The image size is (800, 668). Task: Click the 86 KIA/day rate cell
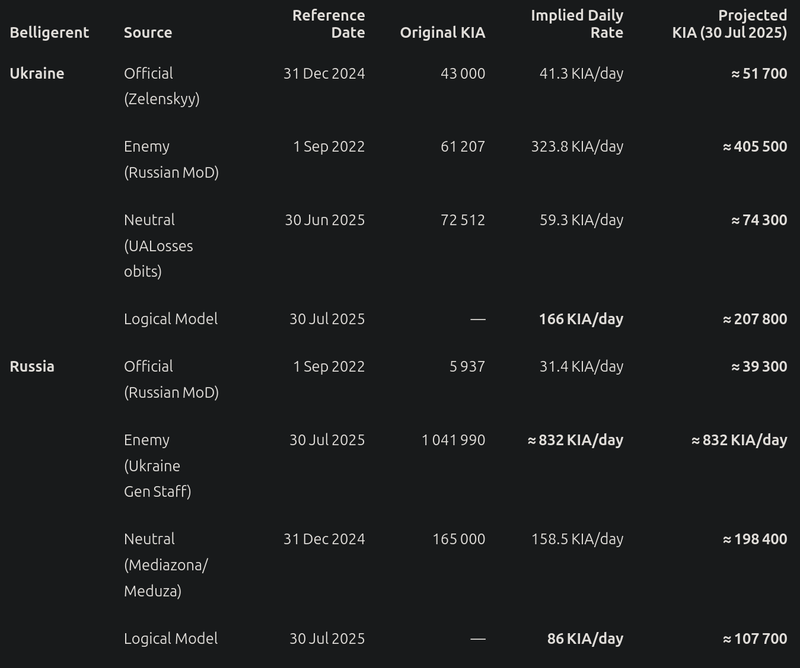[585, 639]
